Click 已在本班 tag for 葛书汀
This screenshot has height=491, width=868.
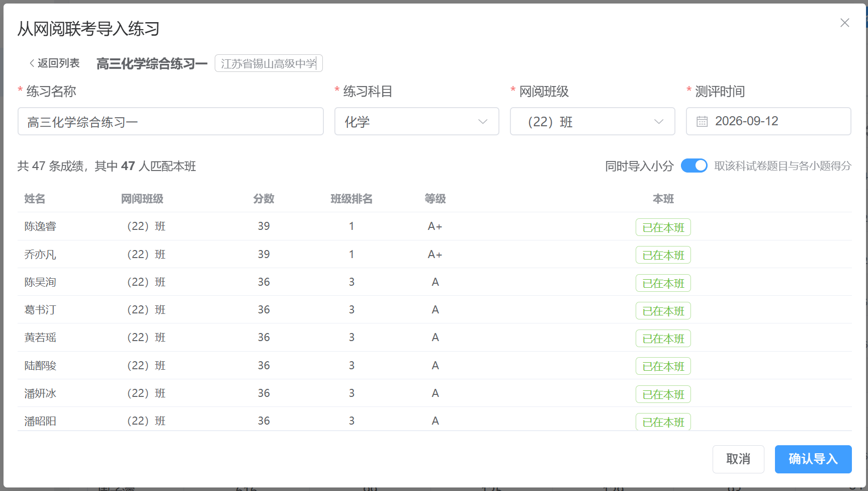click(x=663, y=311)
